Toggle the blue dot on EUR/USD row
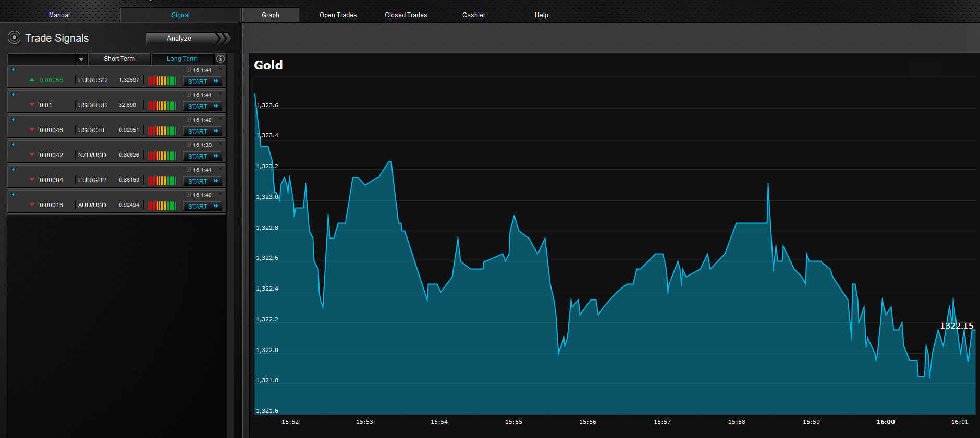The height and width of the screenshot is (438, 980). (13, 70)
